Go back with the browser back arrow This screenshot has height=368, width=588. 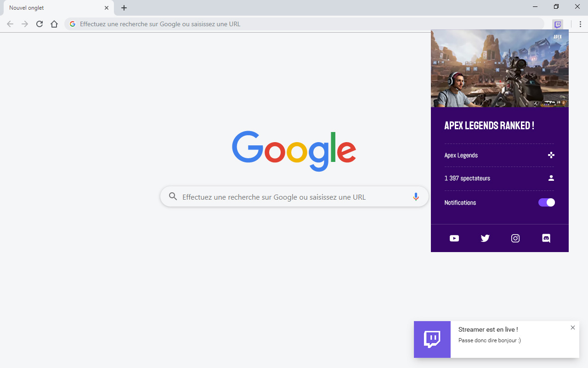tap(10, 24)
